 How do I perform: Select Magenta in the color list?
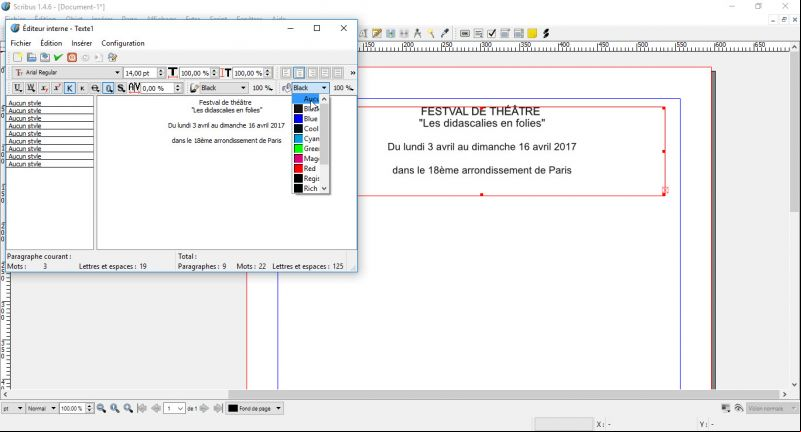[x=306, y=158]
